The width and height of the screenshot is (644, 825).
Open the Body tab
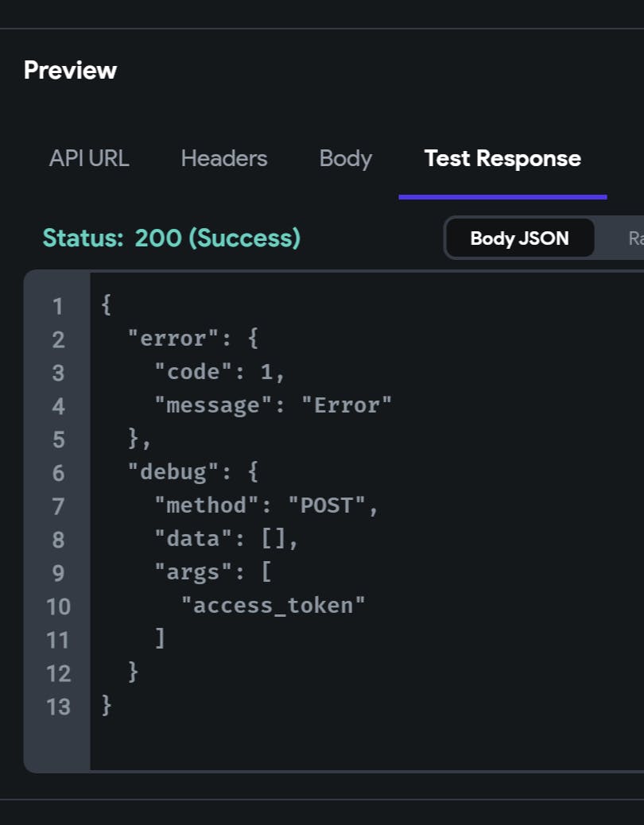(x=346, y=159)
